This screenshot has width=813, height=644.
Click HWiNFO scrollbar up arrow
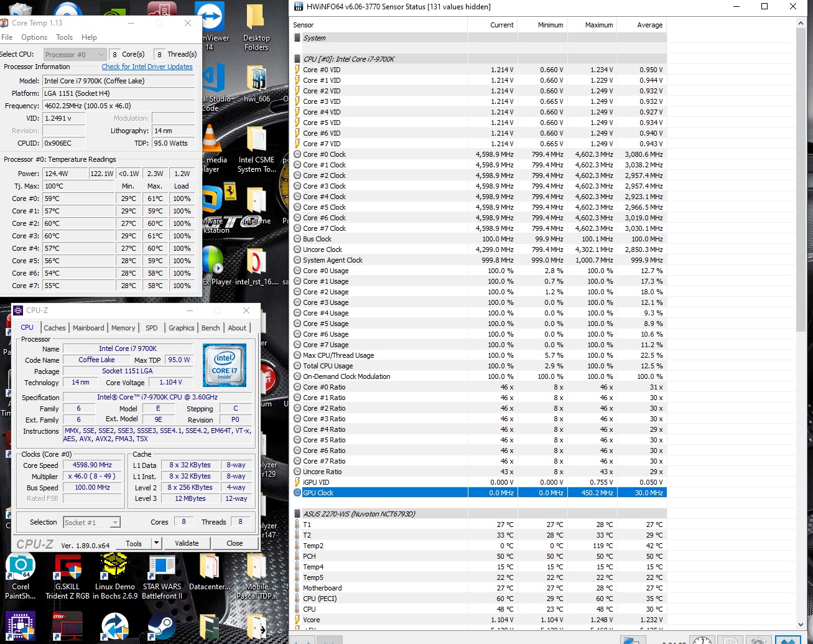tap(801, 24)
